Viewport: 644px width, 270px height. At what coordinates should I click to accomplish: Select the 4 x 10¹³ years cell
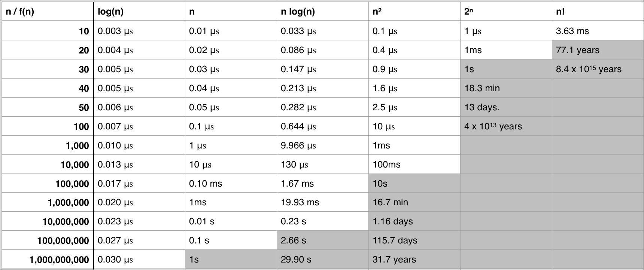506,126
